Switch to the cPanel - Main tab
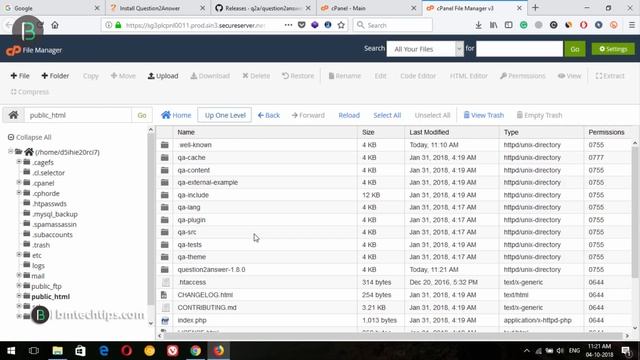This screenshot has width=640, height=360. 368,8
